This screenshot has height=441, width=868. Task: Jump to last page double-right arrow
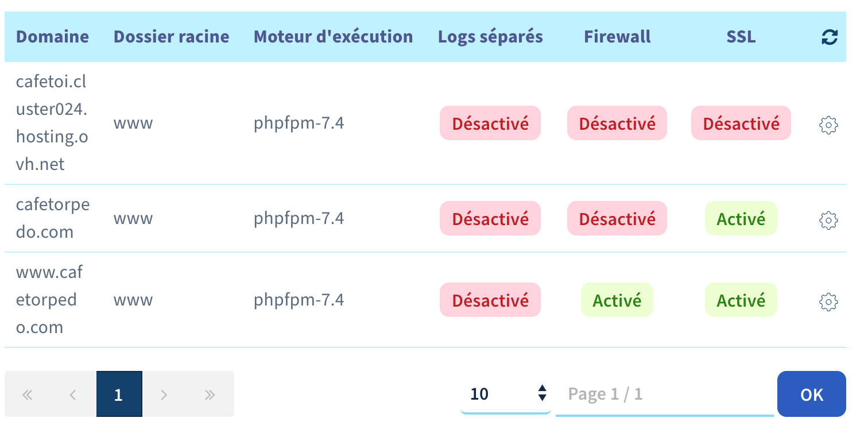coord(210,394)
